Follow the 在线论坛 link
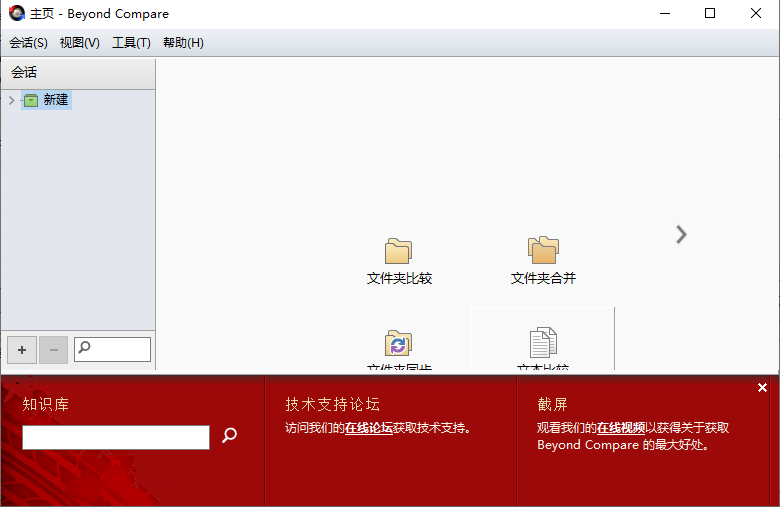The image size is (780, 507). coord(369,428)
